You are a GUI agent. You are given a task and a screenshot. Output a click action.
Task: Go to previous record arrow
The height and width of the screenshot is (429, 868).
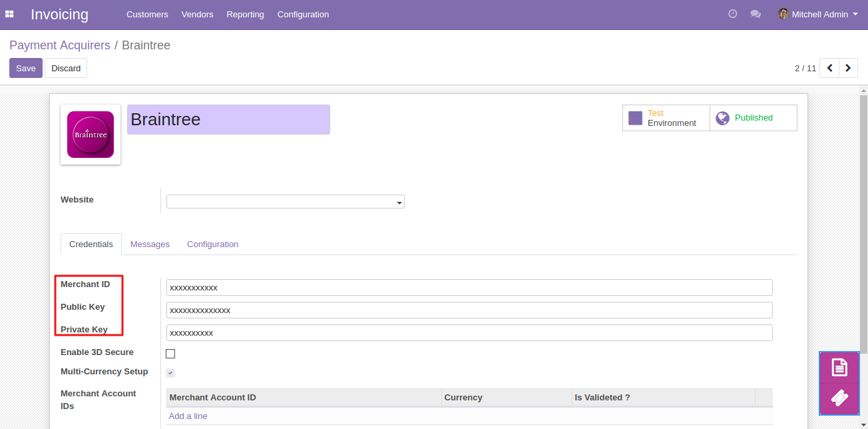click(x=829, y=68)
